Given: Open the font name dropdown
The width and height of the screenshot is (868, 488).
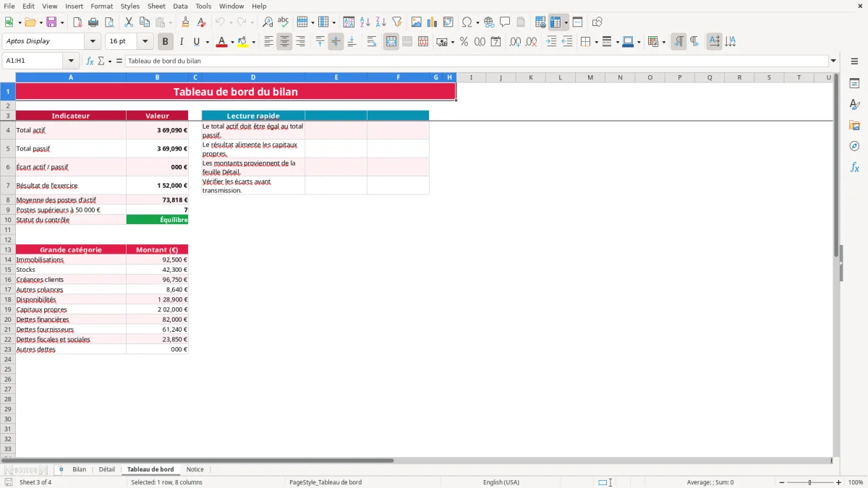Looking at the screenshot, I should pos(93,42).
